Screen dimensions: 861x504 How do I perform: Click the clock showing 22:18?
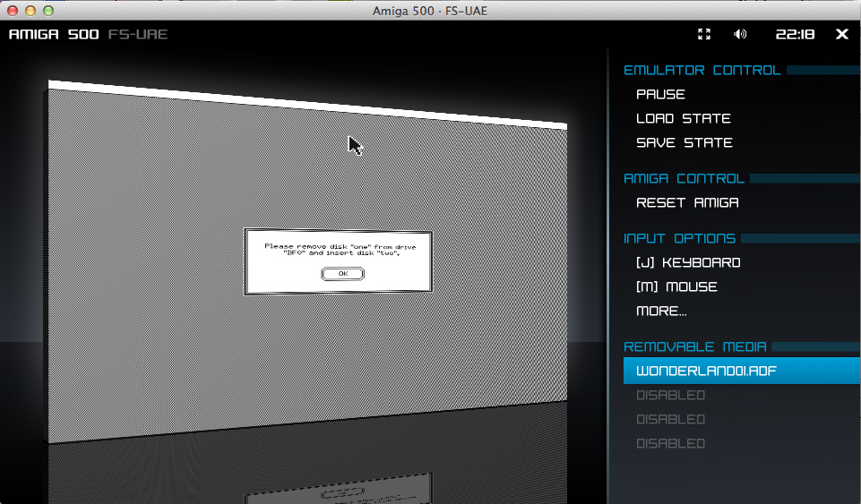click(795, 34)
